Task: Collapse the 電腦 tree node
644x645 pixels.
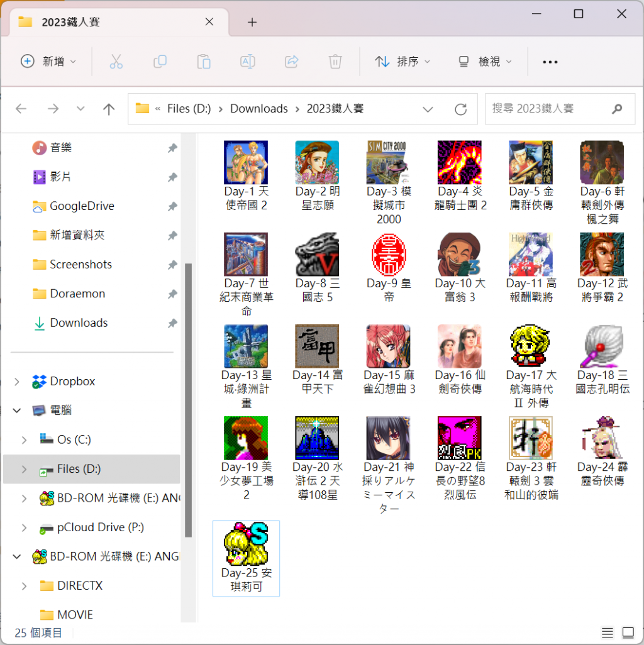Action: tap(17, 411)
